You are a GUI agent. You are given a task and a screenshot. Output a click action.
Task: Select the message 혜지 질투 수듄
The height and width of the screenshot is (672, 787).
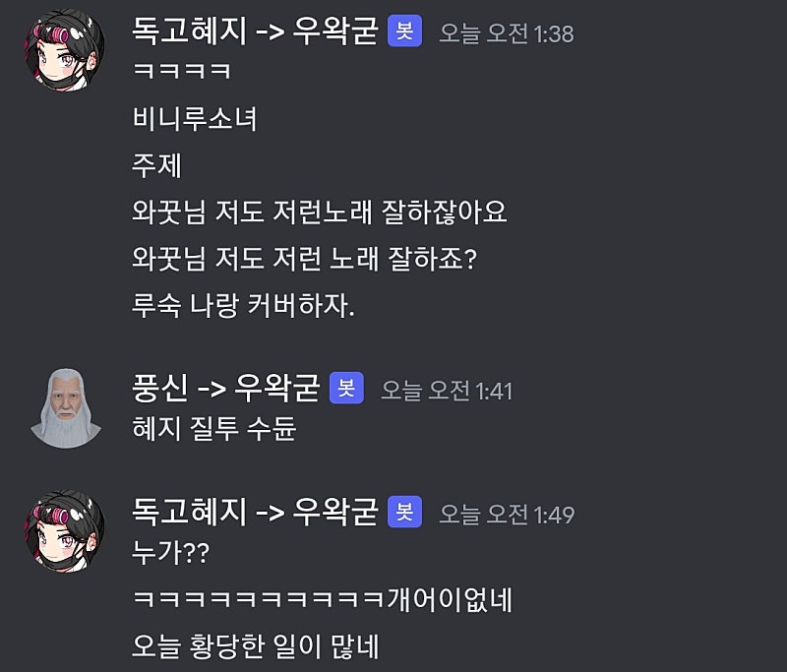[213, 428]
